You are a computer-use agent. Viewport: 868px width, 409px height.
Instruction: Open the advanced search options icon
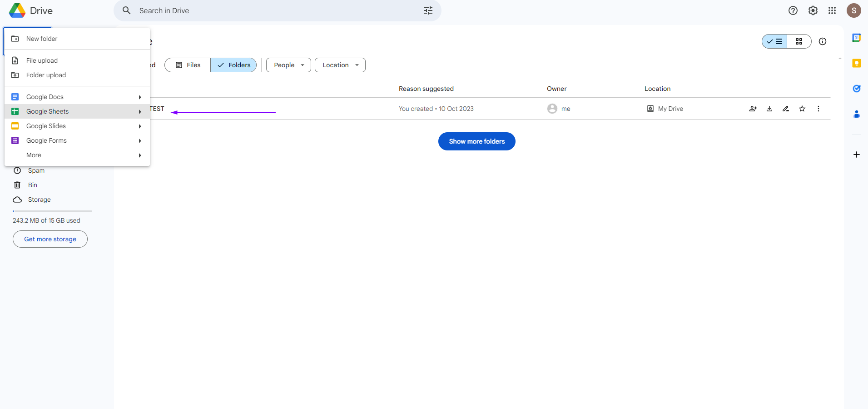[428, 10]
